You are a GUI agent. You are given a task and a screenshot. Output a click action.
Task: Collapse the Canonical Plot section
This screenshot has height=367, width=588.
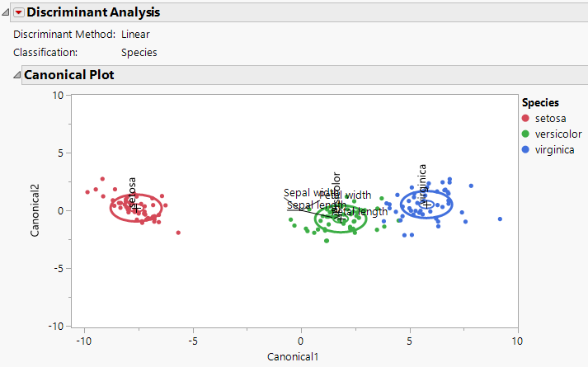pyautogui.click(x=16, y=75)
